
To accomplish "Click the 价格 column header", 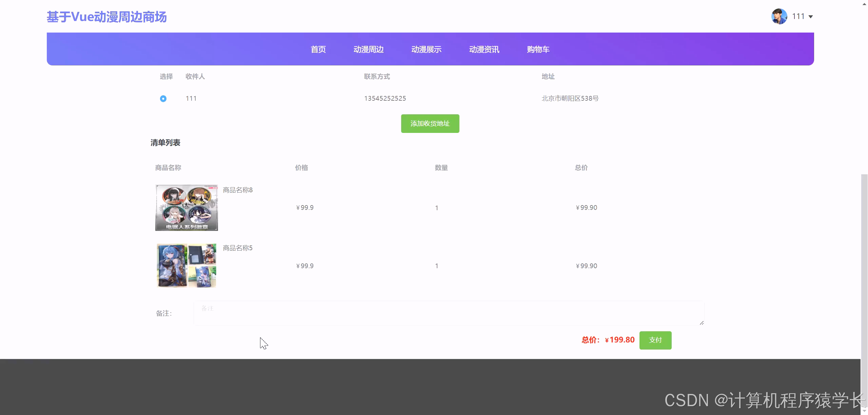I will (301, 168).
